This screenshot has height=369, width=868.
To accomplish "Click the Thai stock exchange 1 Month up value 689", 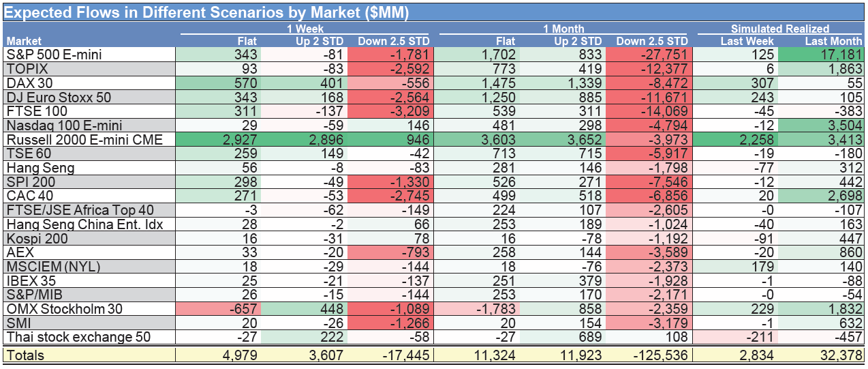I will (x=590, y=337).
